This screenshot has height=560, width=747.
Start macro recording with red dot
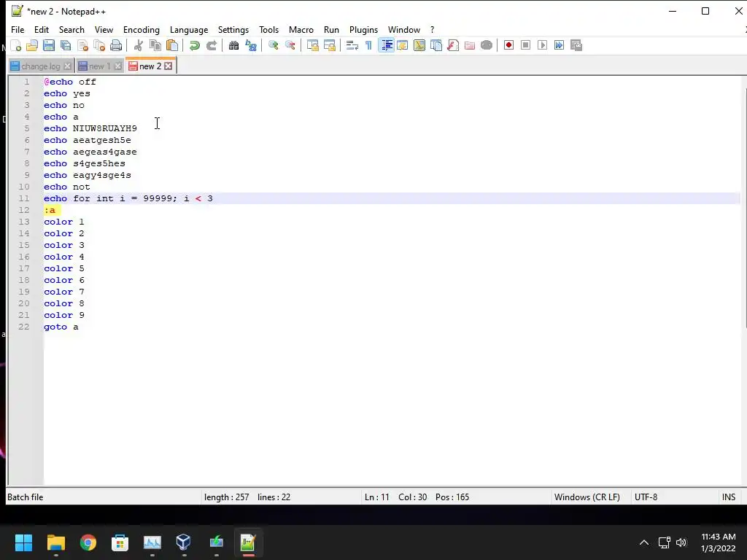click(508, 45)
